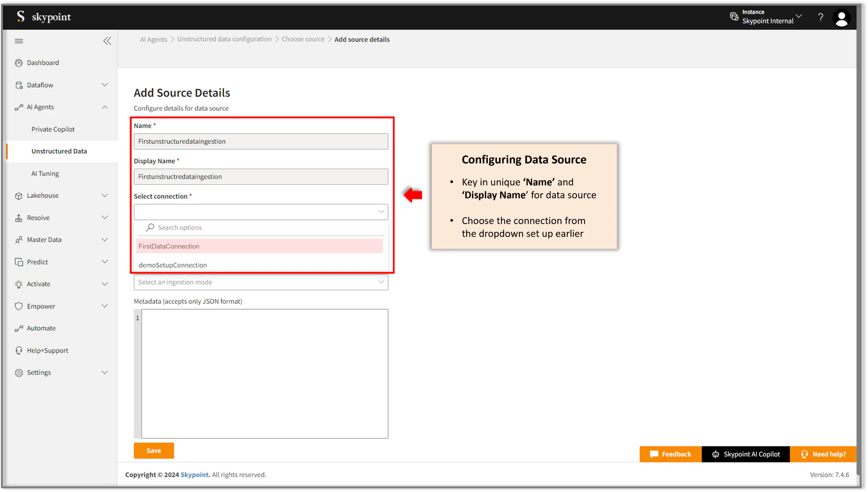This screenshot has width=868, height=492.
Task: Click the Lakehouse cube icon
Action: click(x=19, y=196)
